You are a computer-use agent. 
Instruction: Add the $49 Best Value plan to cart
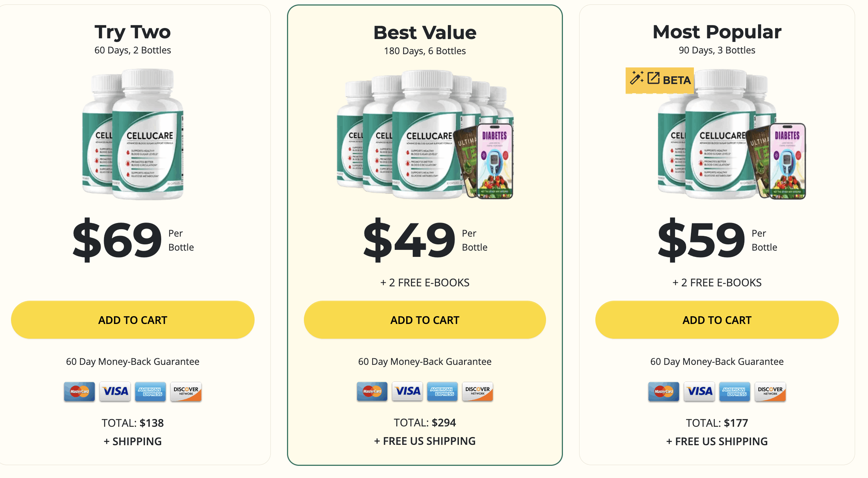[425, 320]
